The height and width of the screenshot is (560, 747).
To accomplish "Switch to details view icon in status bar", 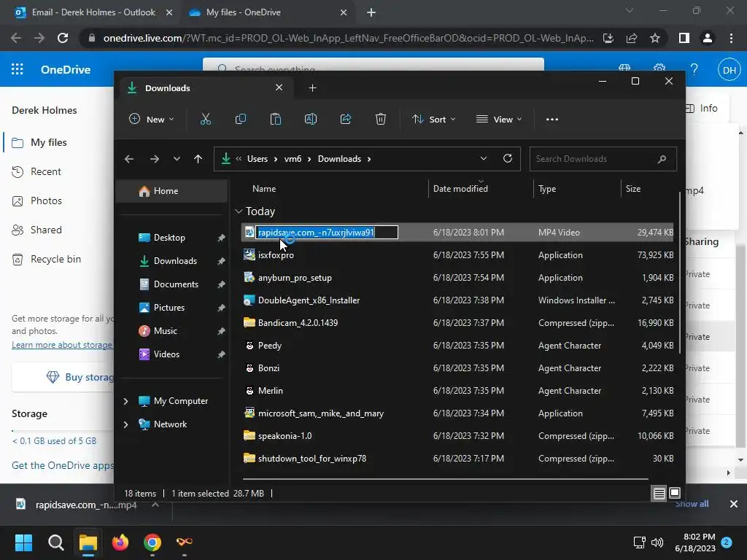I will click(659, 494).
